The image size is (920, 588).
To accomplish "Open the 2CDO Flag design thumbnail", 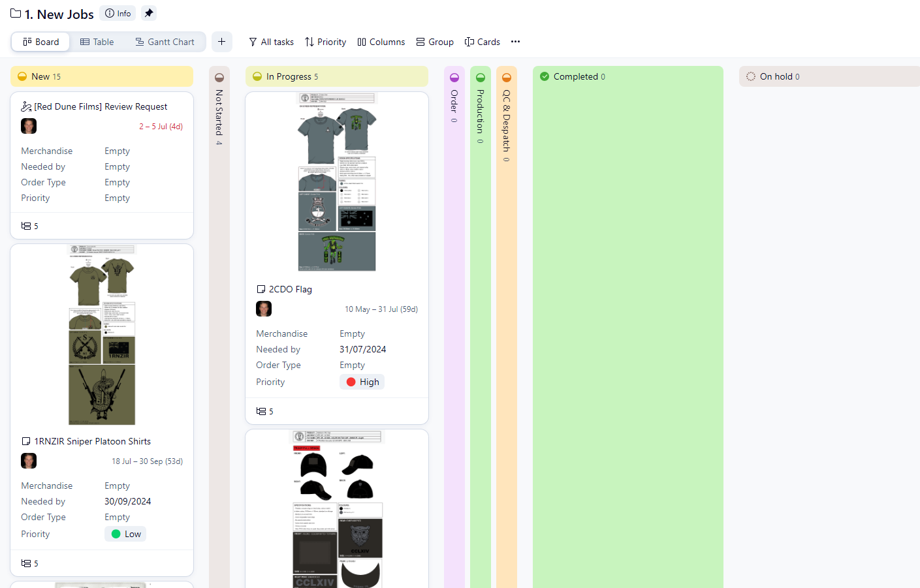I will pos(337,181).
